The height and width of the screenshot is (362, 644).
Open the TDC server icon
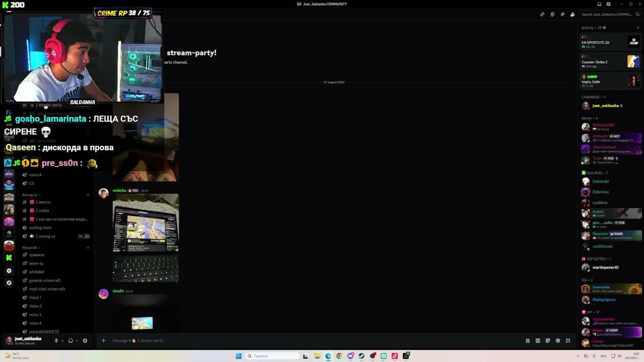9,186
